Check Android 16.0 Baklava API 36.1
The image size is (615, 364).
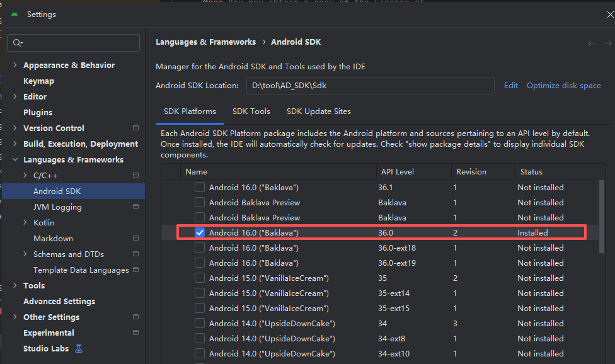[200, 187]
